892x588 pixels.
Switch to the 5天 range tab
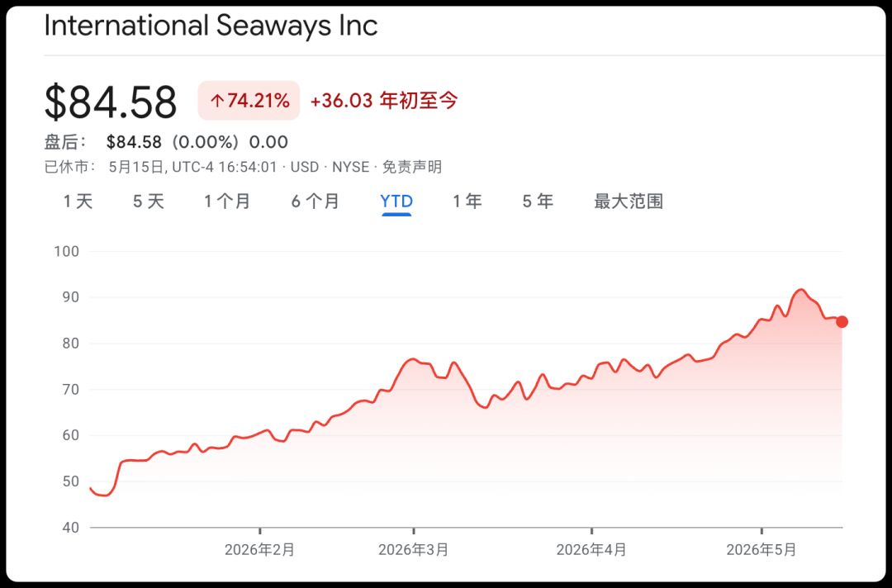pos(149,202)
